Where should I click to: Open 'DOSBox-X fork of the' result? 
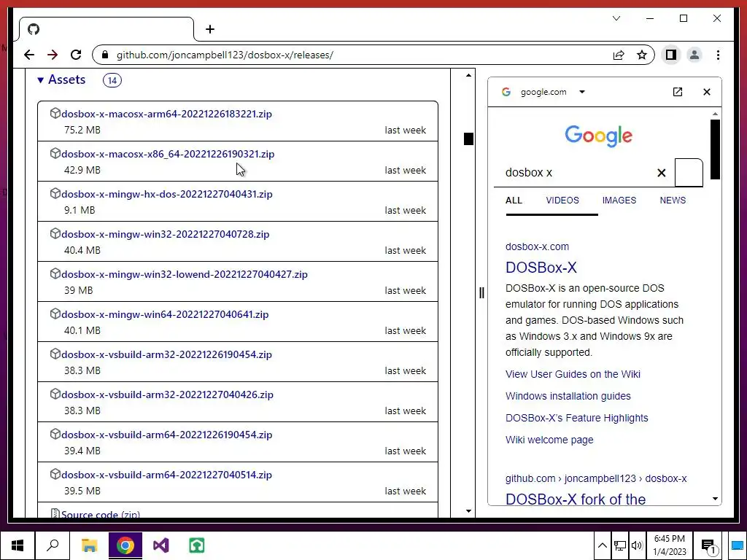(575, 499)
